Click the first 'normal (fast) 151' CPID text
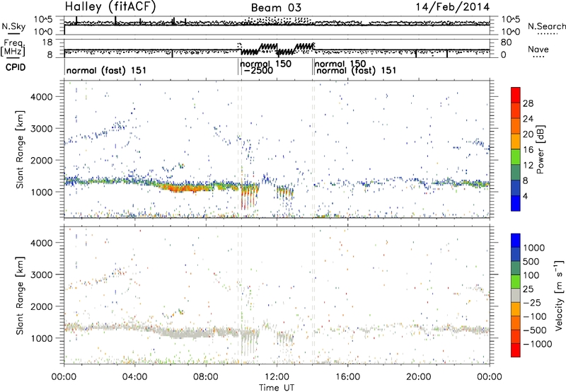The image size is (566, 392). 107,70
